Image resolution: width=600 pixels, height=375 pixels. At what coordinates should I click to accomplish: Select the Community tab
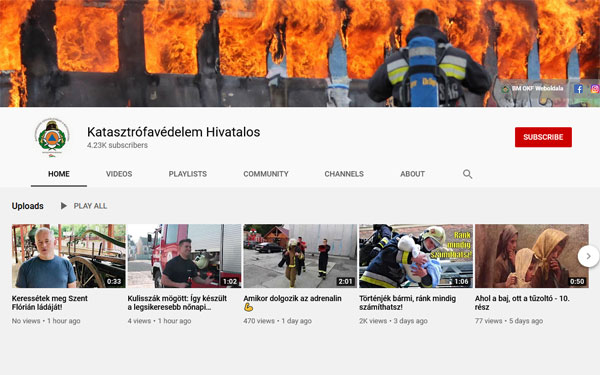coord(266,174)
